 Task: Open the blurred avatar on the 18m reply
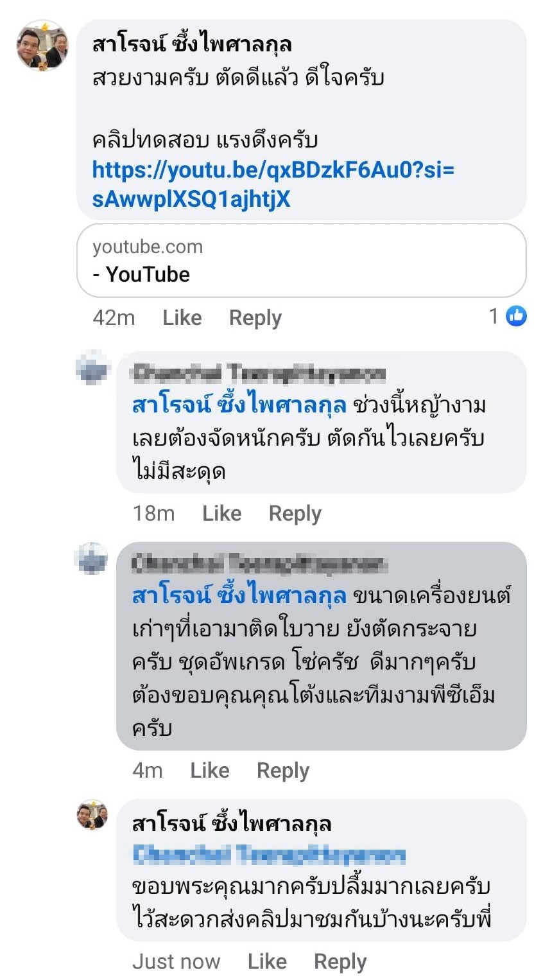click(x=93, y=368)
